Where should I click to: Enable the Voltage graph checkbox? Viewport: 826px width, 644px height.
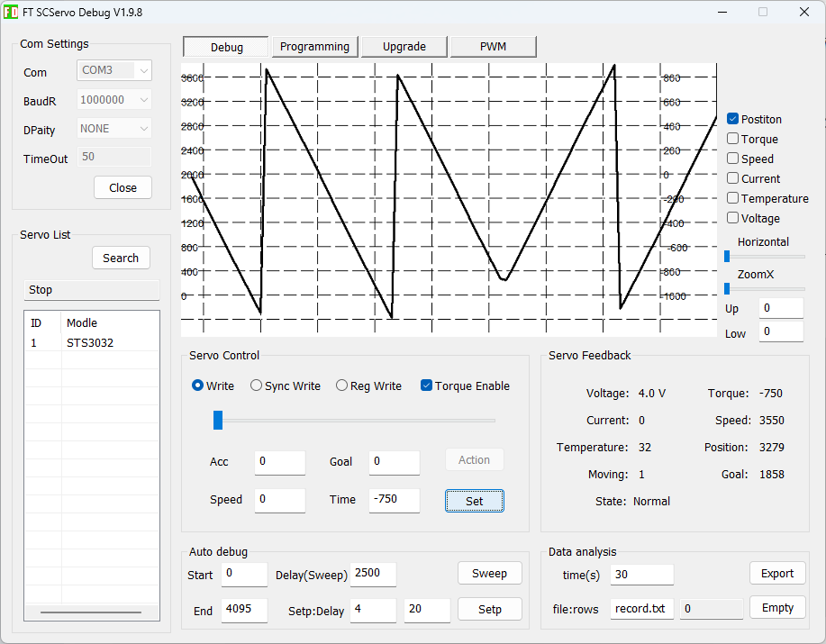pyautogui.click(x=732, y=218)
